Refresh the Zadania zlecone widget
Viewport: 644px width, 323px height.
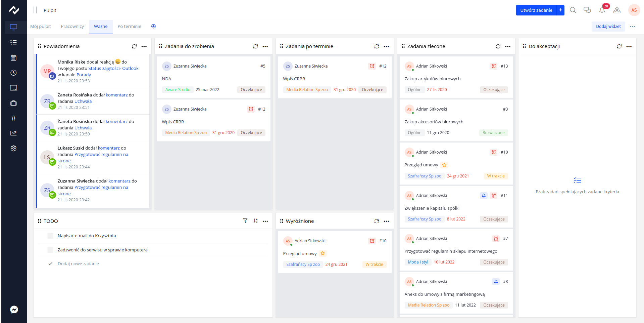pos(498,46)
